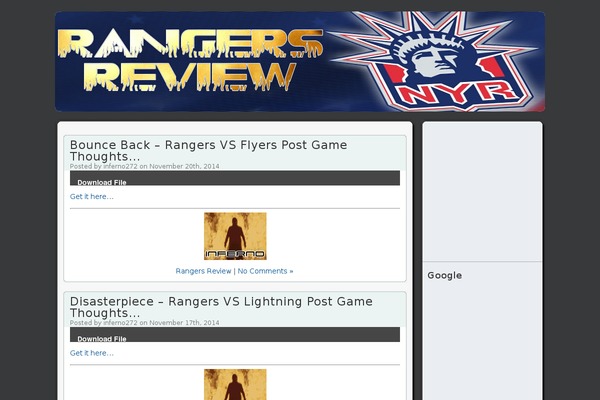Open the Rangers Review category link
This screenshot has height=400, width=600.
[203, 271]
